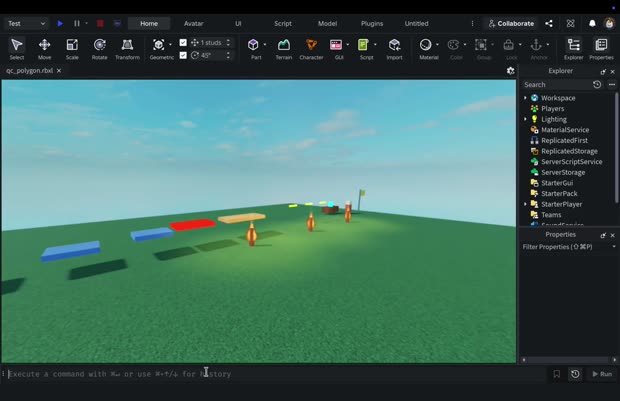Open the Material picker
This screenshot has width=620, height=401.
pyautogui.click(x=425, y=45)
